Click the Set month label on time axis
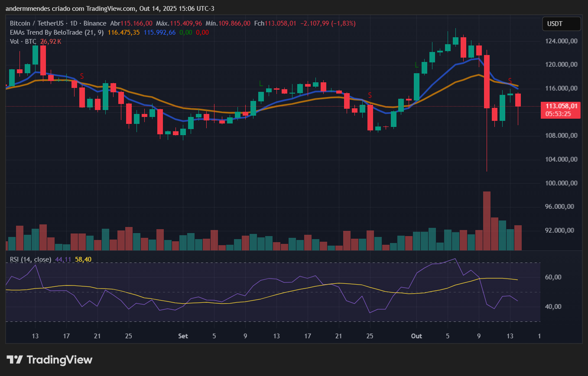Image resolution: width=588 pixels, height=376 pixels. point(183,336)
